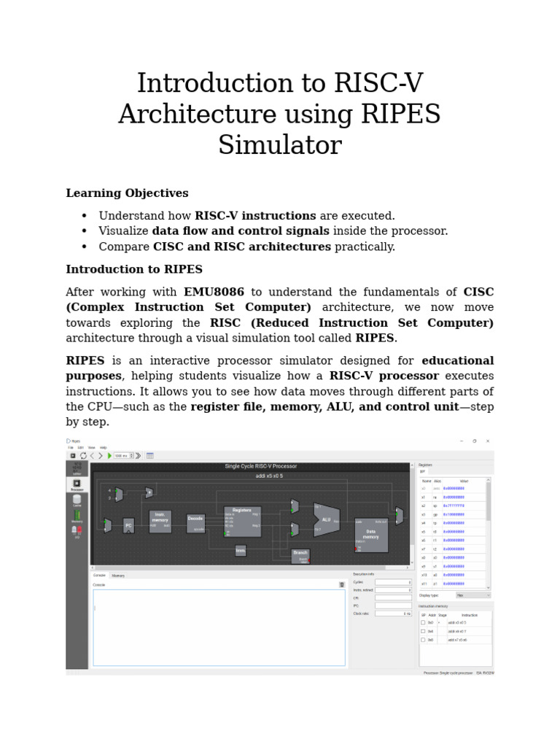560x747 pixels.
Task: Start the green run/play button
Action: (x=109, y=456)
